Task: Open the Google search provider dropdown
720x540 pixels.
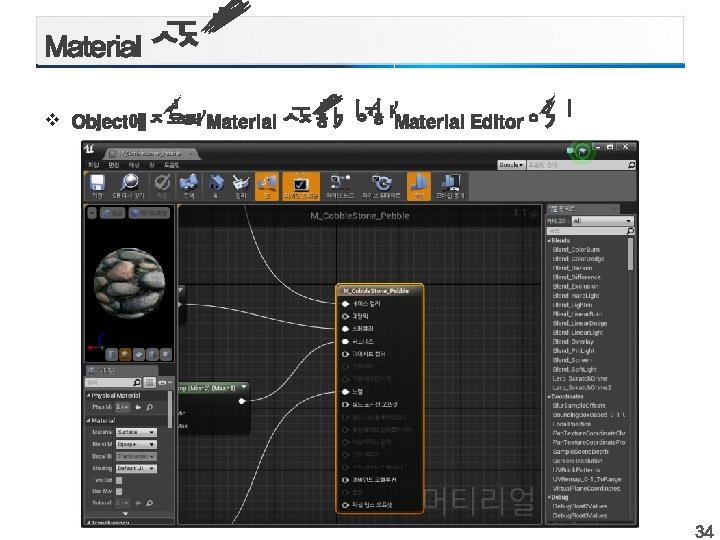Action: [511, 165]
